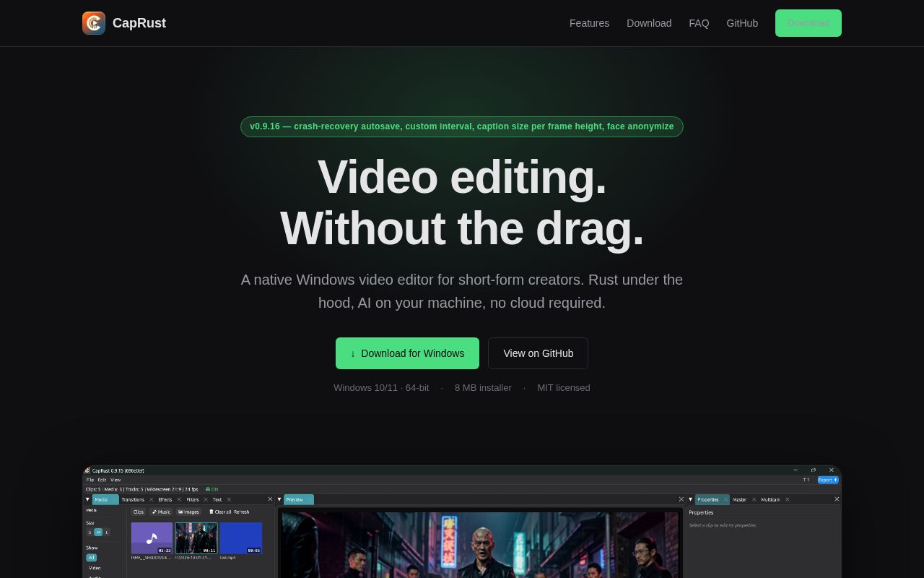Select Master tab in app screenshot

739,499
